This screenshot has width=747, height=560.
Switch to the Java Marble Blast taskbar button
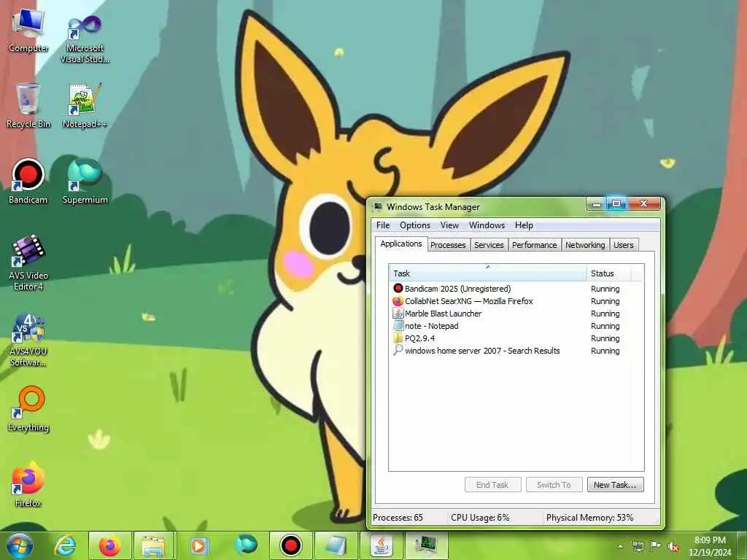[381, 545]
